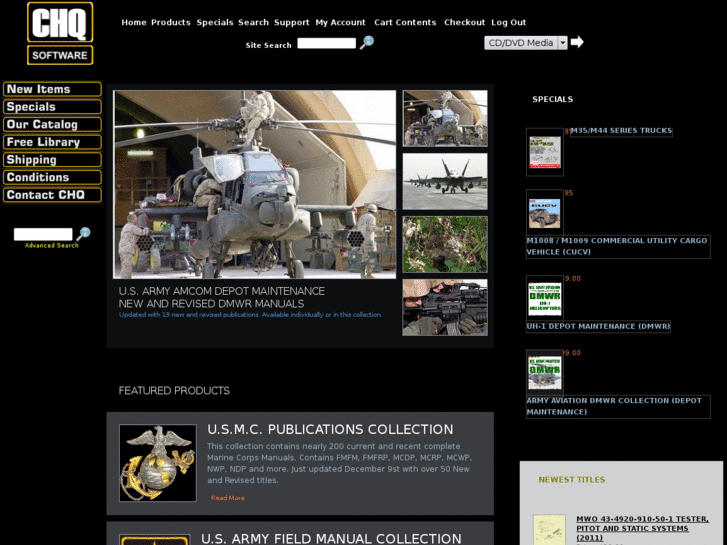Focus the Site Search input field
This screenshot has width=727, height=545.
click(x=326, y=43)
